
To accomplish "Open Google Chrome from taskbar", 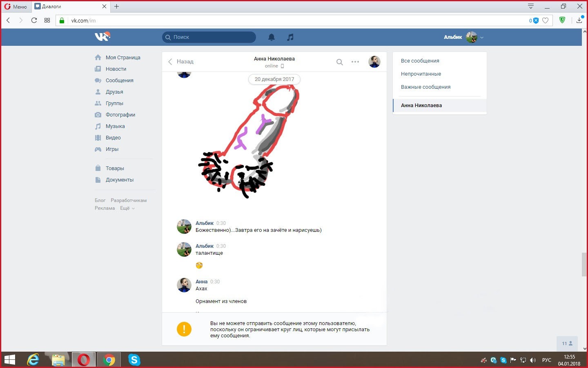I will [x=109, y=360].
